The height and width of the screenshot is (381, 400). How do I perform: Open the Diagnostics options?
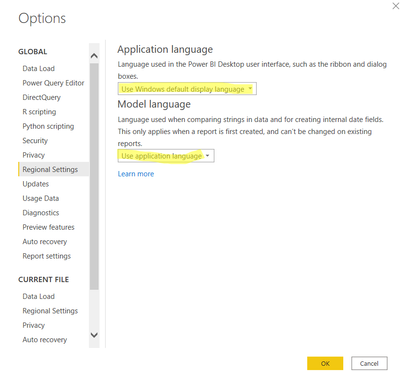click(41, 213)
